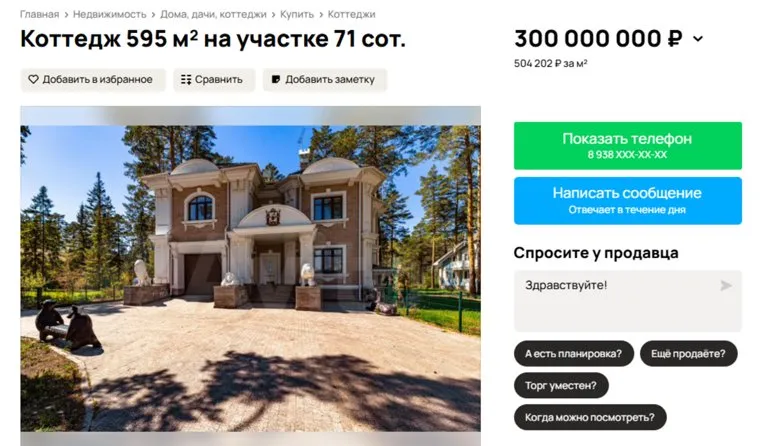The width and height of the screenshot is (760, 446).
Task: Click the note icon beside Добавить заметку
Action: coord(276,80)
